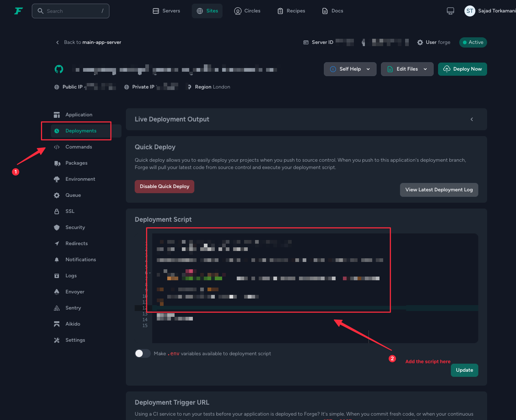This screenshot has width=516, height=420.
Task: Open Notifications bell section
Action: click(x=81, y=259)
